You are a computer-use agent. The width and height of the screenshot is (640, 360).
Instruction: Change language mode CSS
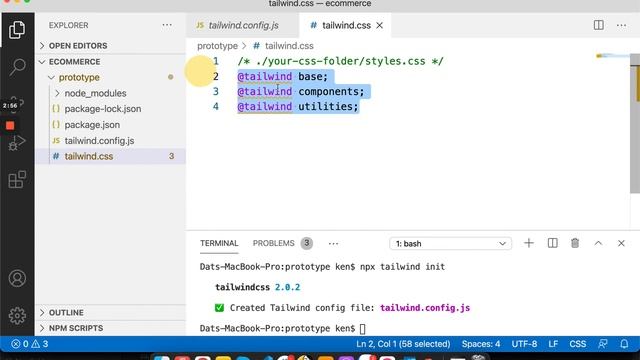click(578, 344)
